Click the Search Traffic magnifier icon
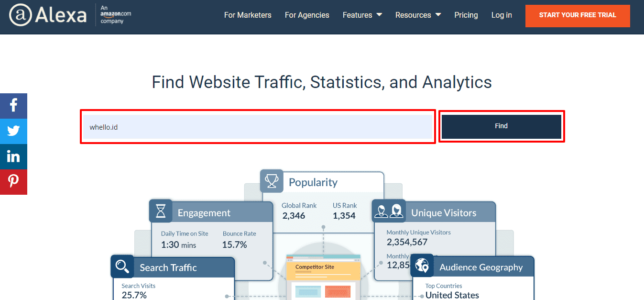Viewport: 644px width, 300px height. [122, 266]
